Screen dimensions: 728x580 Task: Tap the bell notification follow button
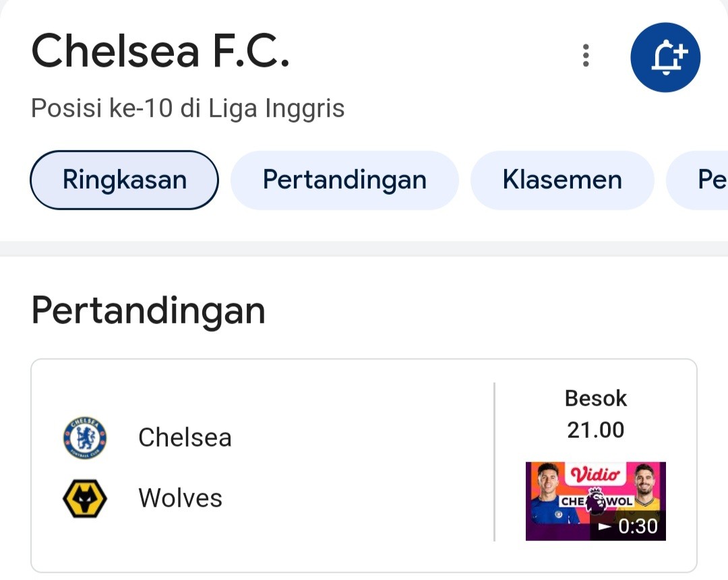click(665, 57)
